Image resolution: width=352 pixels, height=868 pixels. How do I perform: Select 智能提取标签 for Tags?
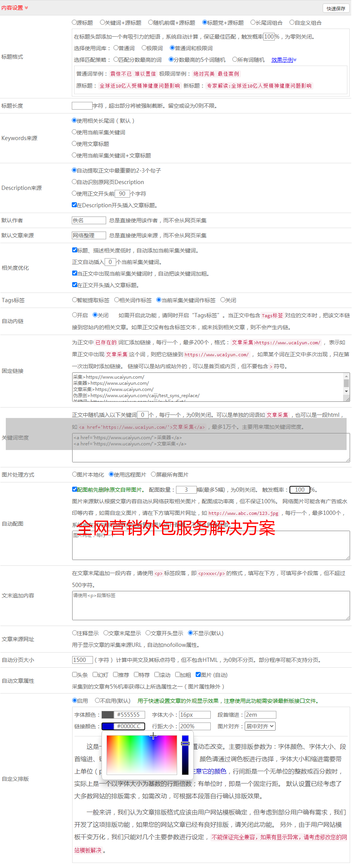tap(74, 300)
